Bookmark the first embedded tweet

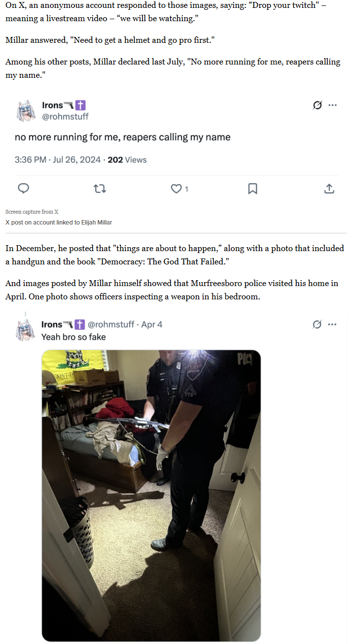pyautogui.click(x=252, y=189)
